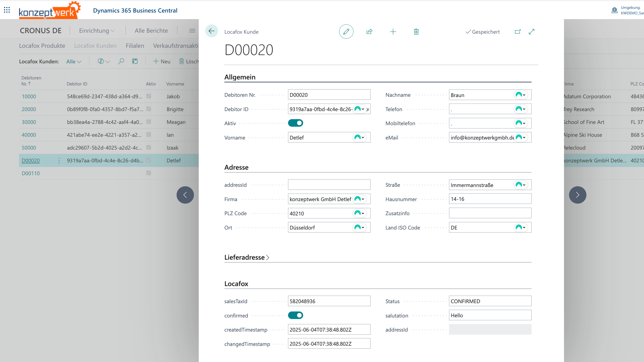This screenshot has height=362, width=644.
Task: Open the app launcher waffle icon
Action: pos(7,10)
